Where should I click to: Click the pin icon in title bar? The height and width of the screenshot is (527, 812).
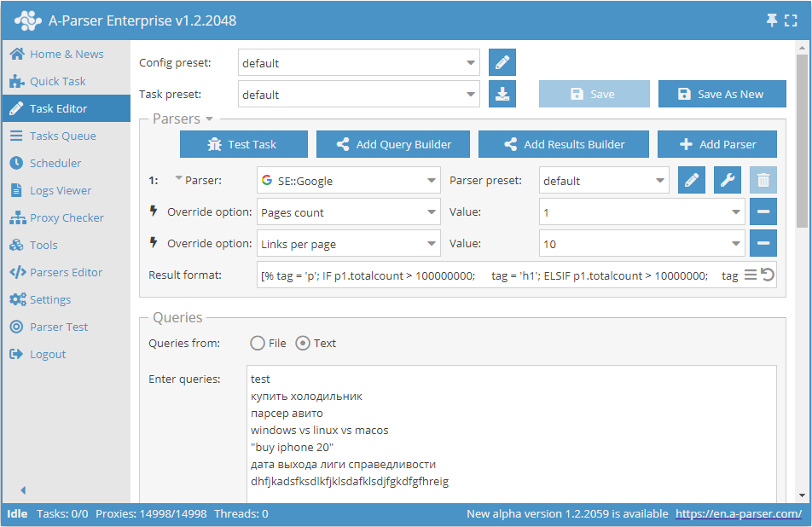click(772, 20)
